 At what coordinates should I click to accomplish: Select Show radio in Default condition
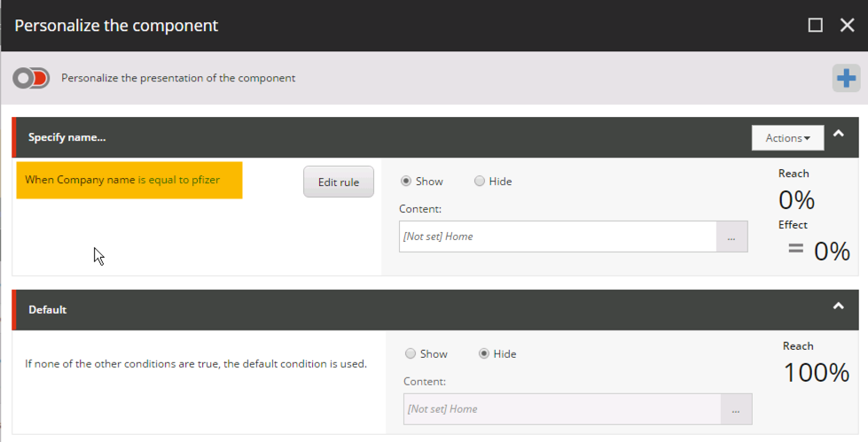coord(411,353)
